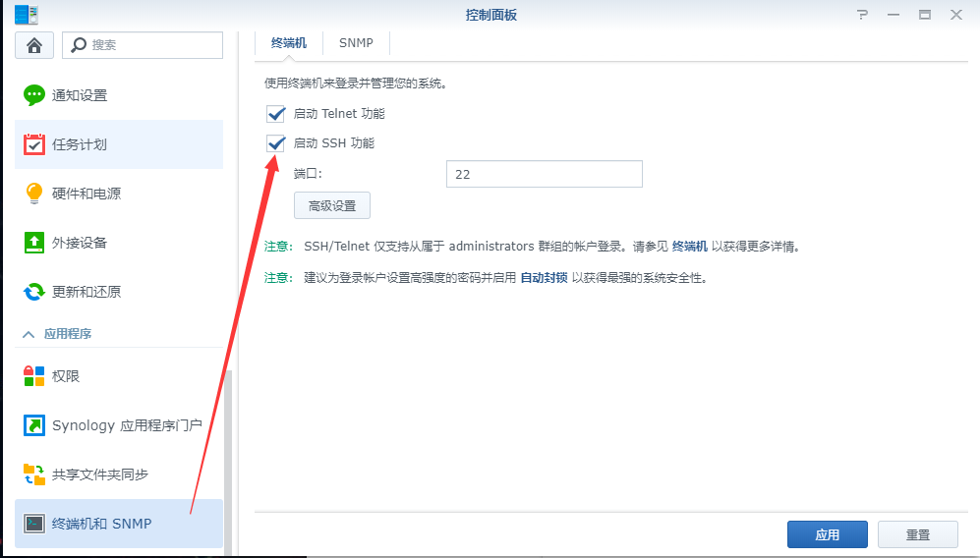The image size is (980, 558).
Task: Close the Control Panel window
Action: [956, 15]
